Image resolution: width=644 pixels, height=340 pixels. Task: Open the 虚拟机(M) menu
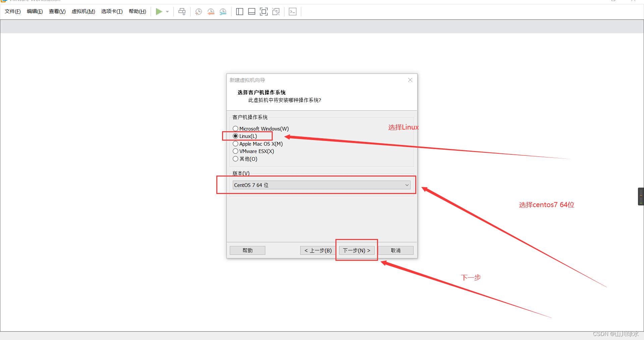(x=84, y=11)
